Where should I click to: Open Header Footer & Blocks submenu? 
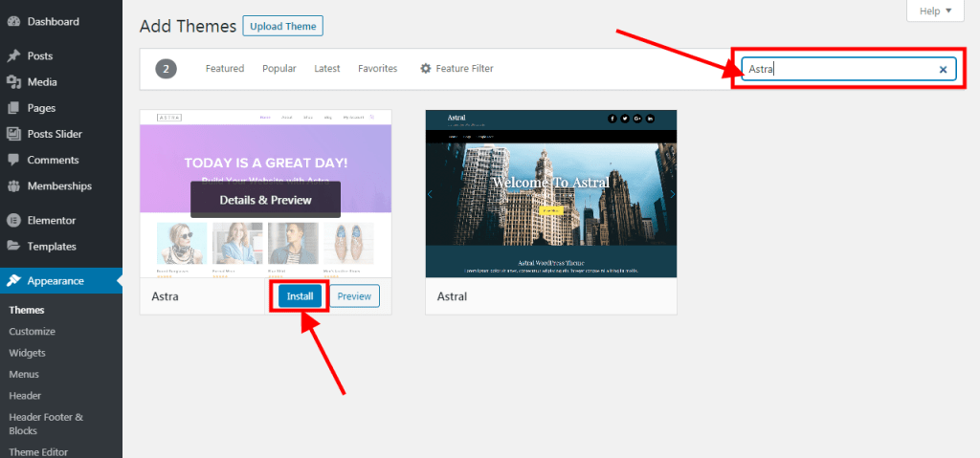[46, 424]
